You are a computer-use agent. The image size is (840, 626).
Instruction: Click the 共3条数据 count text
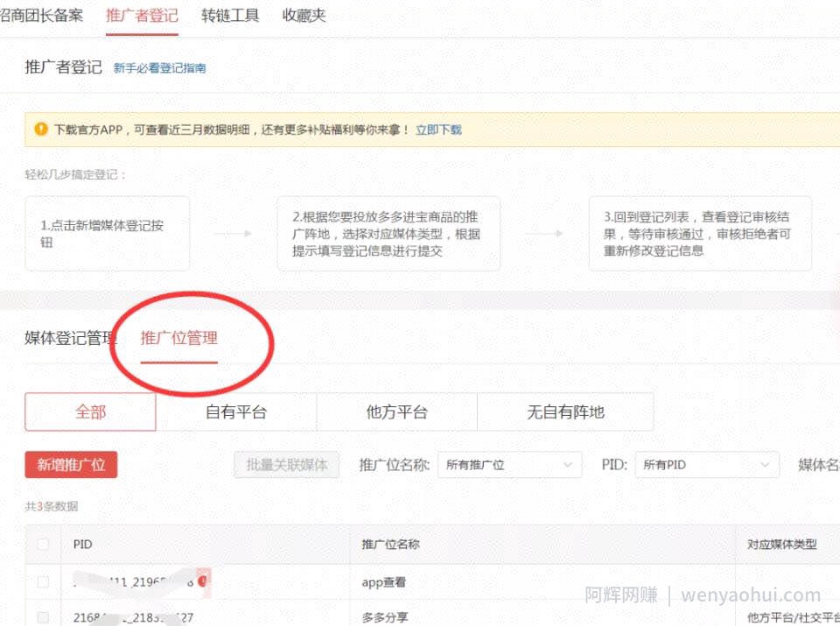click(52, 506)
